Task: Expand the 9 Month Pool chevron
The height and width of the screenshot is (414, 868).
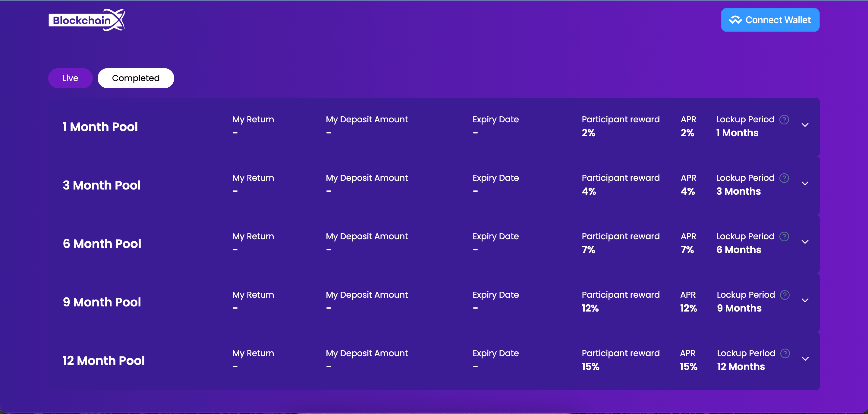Action: (805, 300)
